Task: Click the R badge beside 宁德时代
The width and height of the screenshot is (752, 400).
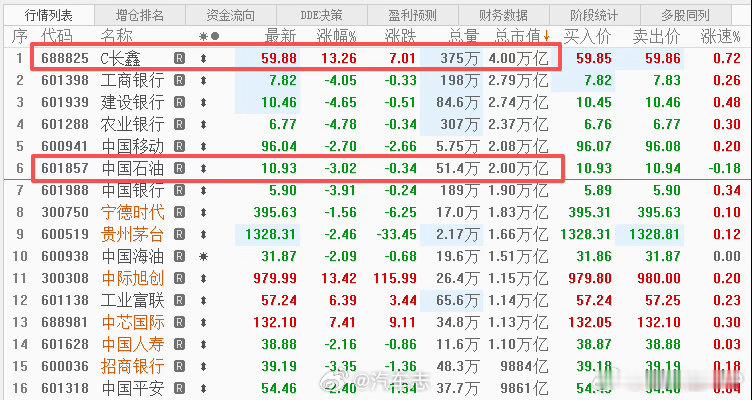Action: (x=179, y=212)
